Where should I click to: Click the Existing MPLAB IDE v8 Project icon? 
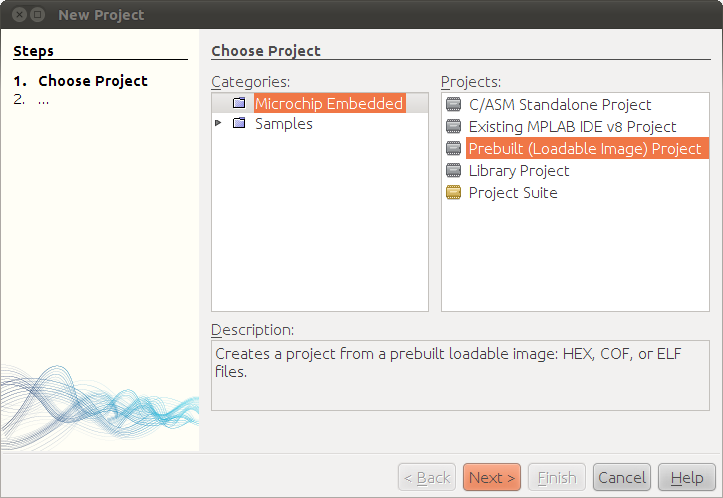453,126
